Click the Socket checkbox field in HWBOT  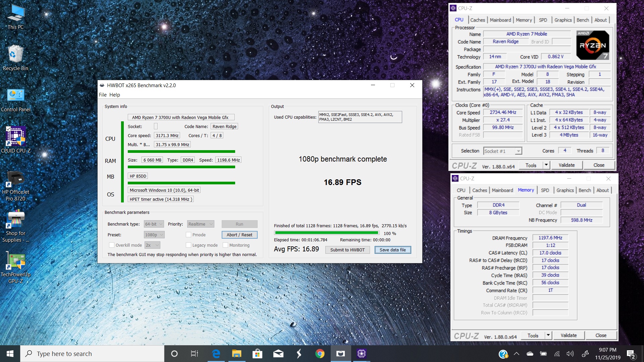(156, 126)
